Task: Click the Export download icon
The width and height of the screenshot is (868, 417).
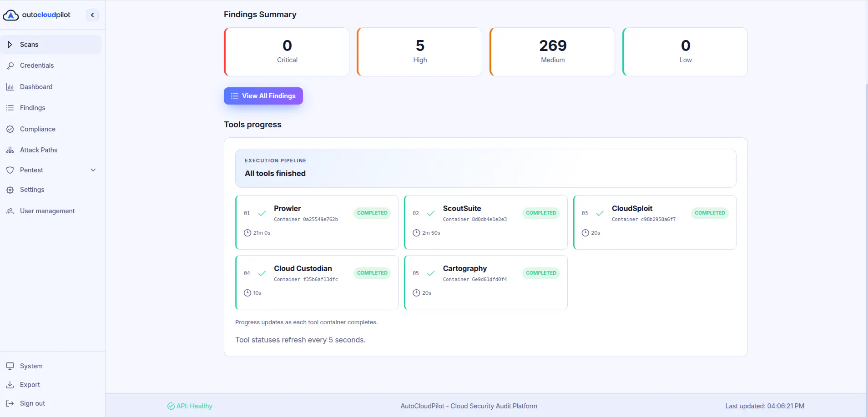Action: coord(10,385)
